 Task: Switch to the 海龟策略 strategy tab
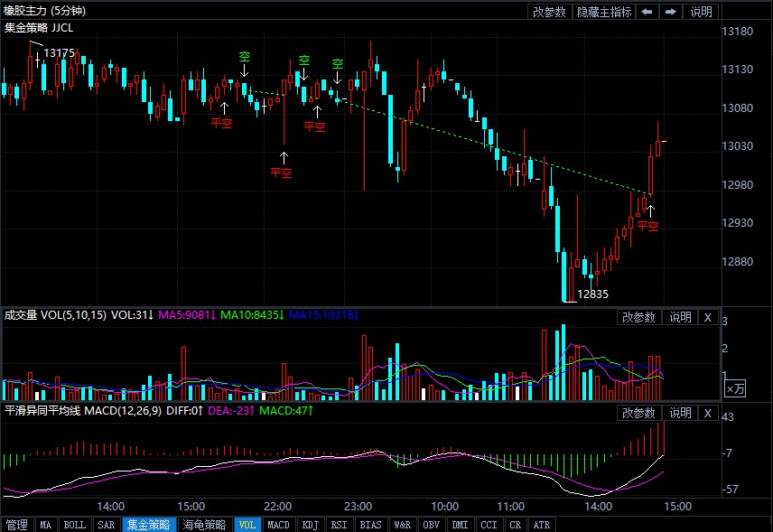pyautogui.click(x=203, y=524)
